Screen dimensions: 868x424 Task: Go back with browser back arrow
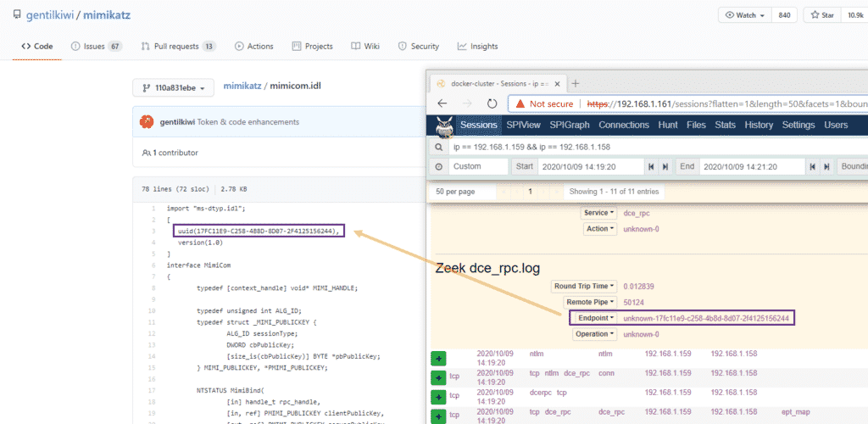click(x=442, y=103)
